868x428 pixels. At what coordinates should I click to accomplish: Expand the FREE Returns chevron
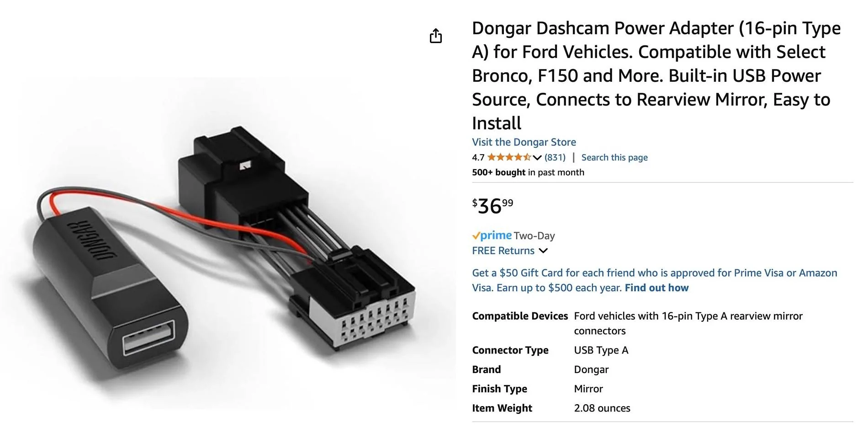543,251
